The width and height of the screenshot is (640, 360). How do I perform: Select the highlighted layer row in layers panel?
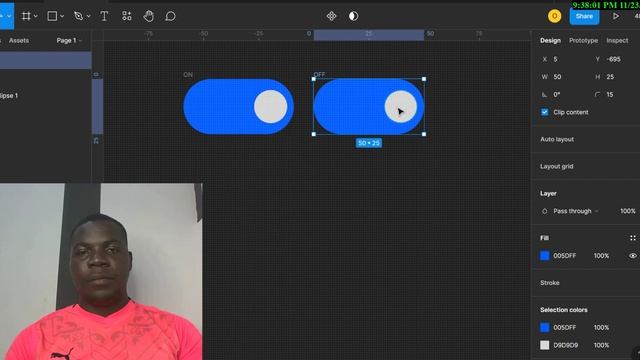pos(46,60)
